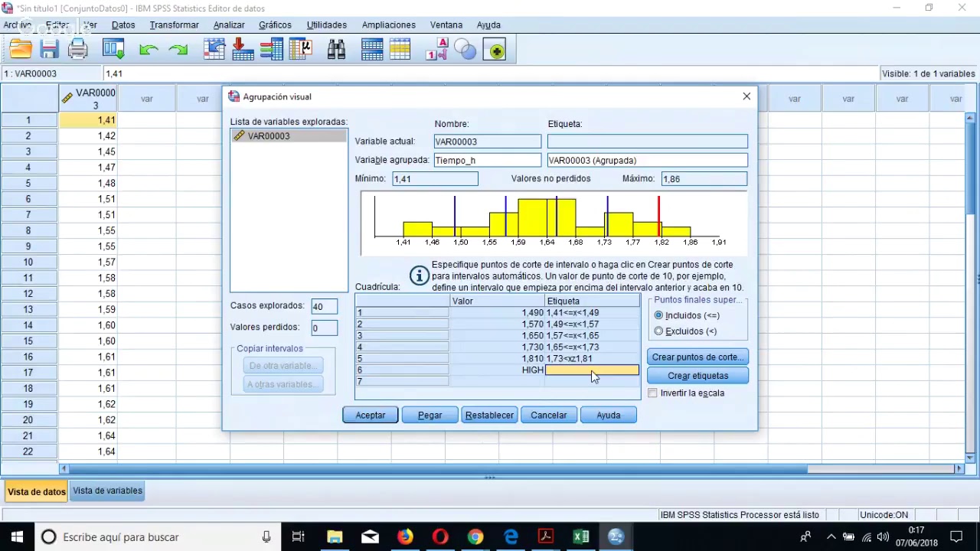The image size is (980, 551).
Task: Click the dialog's Ayuda button
Action: tap(609, 415)
